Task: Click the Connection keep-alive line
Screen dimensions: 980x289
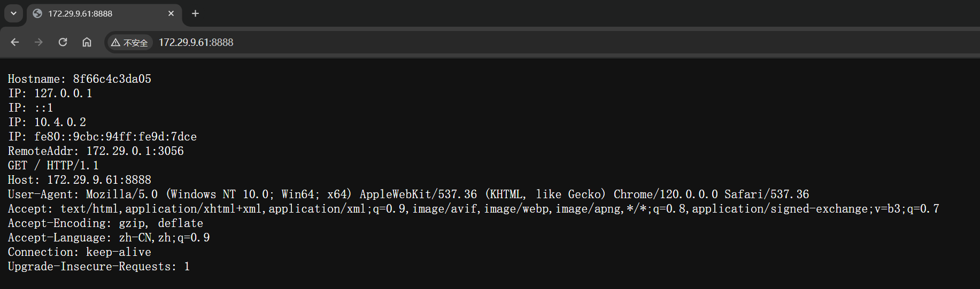Action: 80,252
